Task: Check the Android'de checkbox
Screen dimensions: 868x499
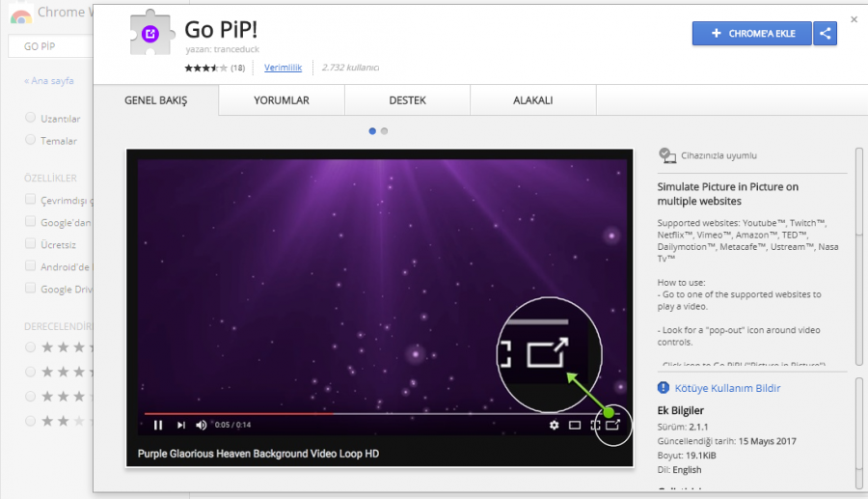Action: pos(31,265)
